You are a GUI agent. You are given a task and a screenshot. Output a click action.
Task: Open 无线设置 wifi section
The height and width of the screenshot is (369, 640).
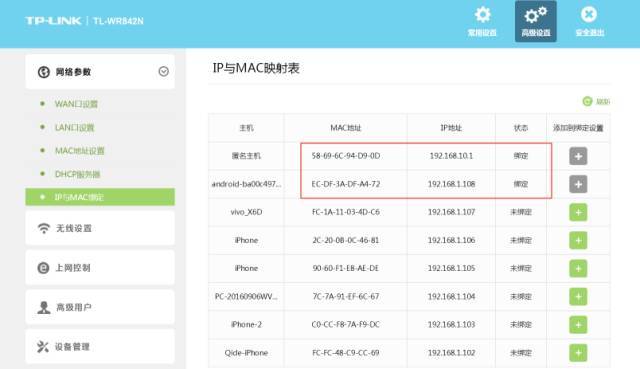[100, 228]
